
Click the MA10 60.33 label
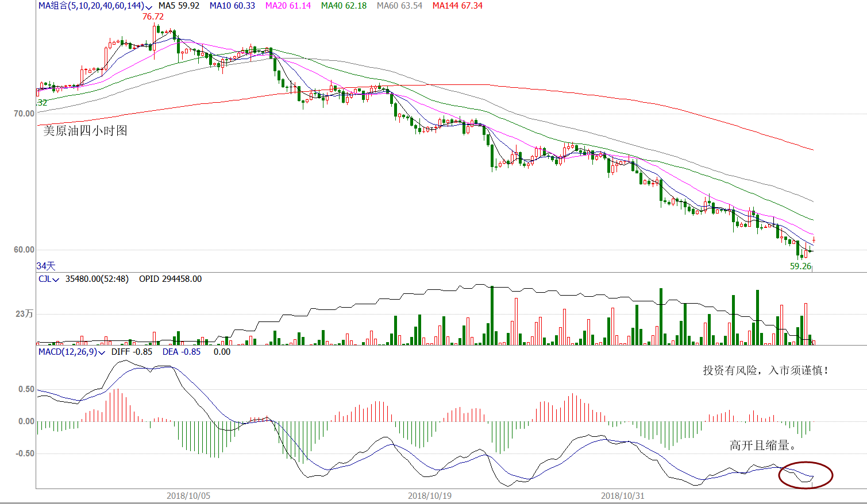click(x=232, y=6)
